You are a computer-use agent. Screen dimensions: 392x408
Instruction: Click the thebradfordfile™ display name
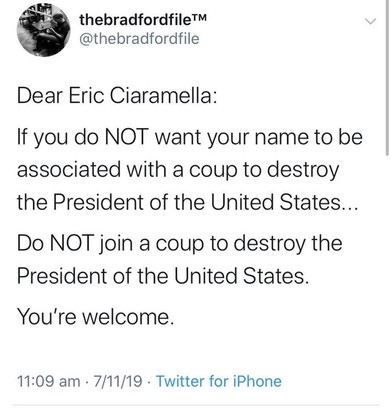pos(143,20)
